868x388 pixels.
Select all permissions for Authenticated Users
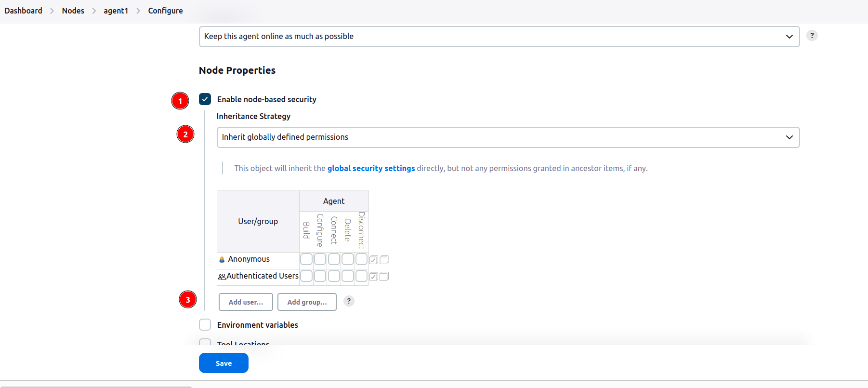(x=374, y=277)
